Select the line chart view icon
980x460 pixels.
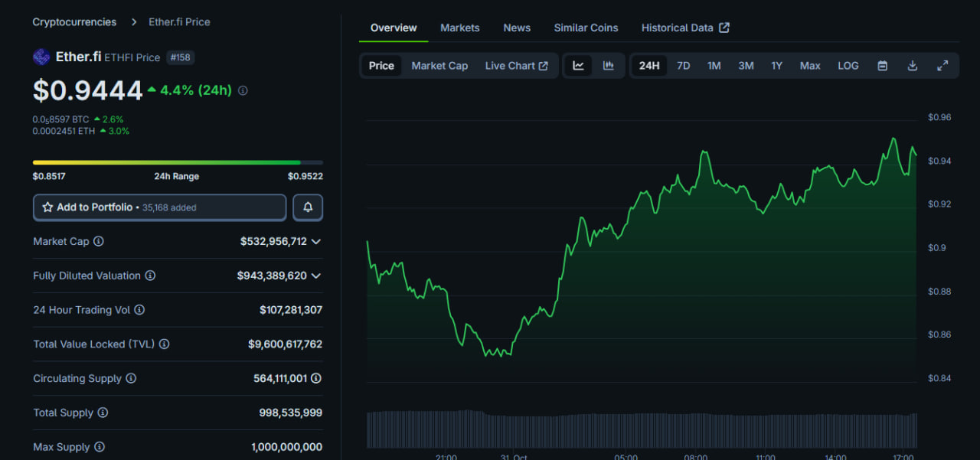coord(578,66)
